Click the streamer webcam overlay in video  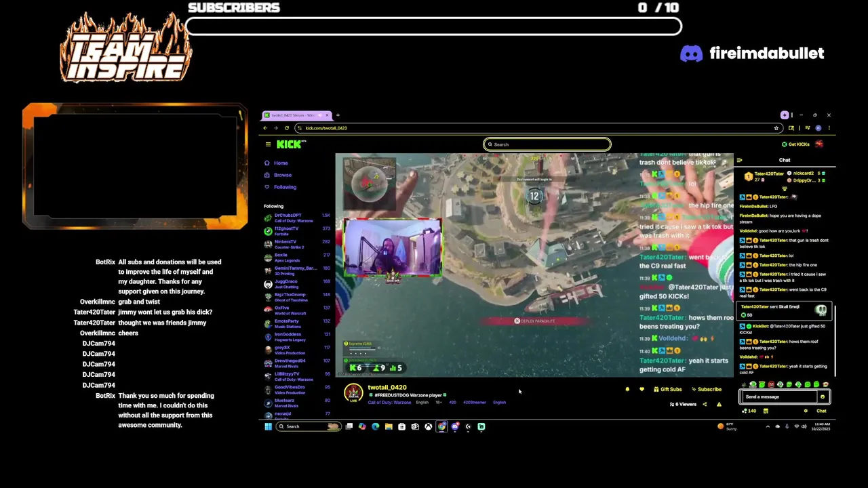[393, 248]
